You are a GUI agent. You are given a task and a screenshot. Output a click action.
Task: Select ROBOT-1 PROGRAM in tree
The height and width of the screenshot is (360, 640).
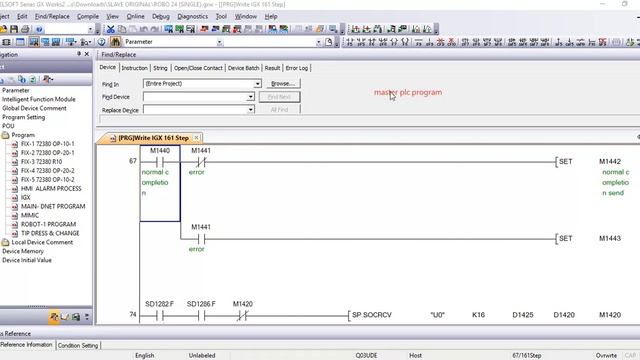48,224
